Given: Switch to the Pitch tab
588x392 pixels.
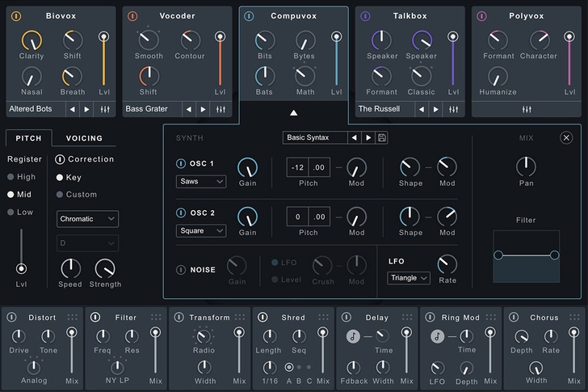Looking at the screenshot, I should [x=29, y=138].
